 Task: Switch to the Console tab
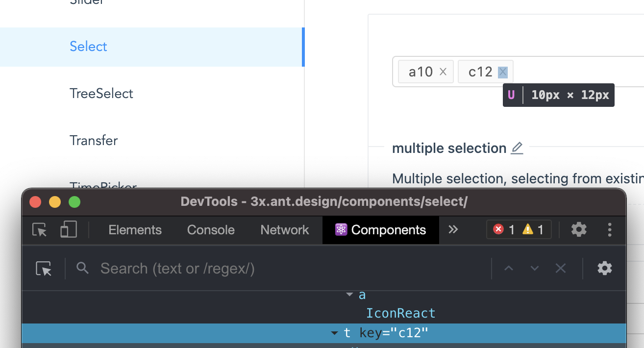211,230
